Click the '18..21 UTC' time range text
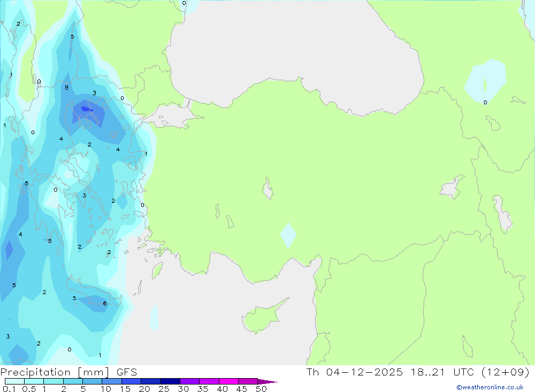 442,372
